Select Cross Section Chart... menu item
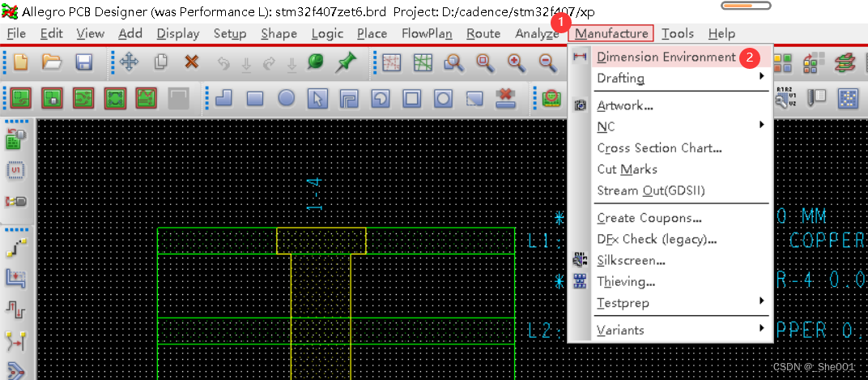The image size is (868, 380). click(659, 148)
